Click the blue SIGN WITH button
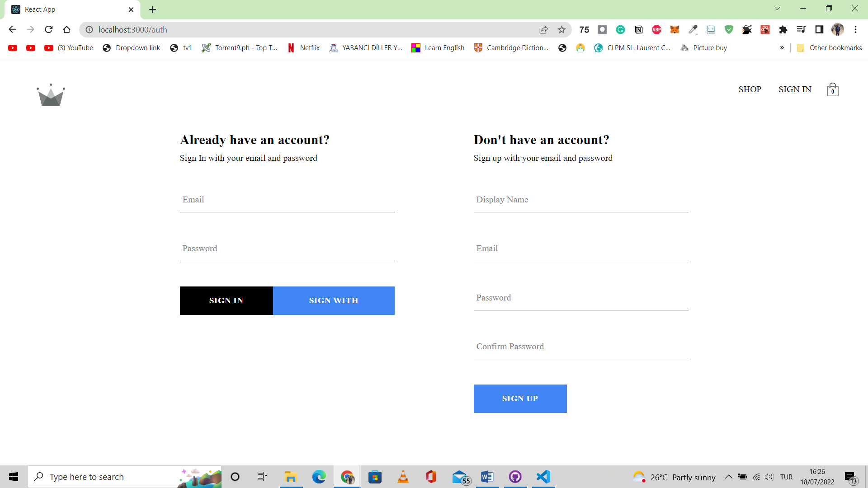 334,300
